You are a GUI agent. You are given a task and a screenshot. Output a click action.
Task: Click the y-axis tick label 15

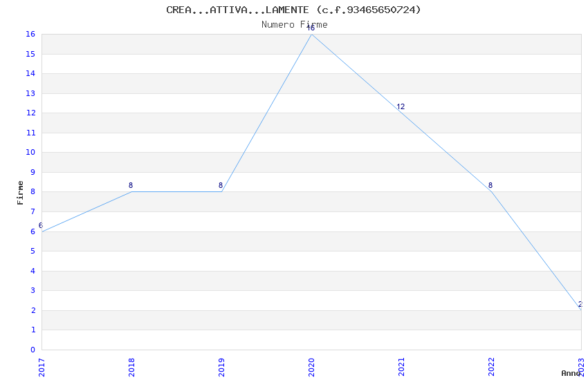30,55
